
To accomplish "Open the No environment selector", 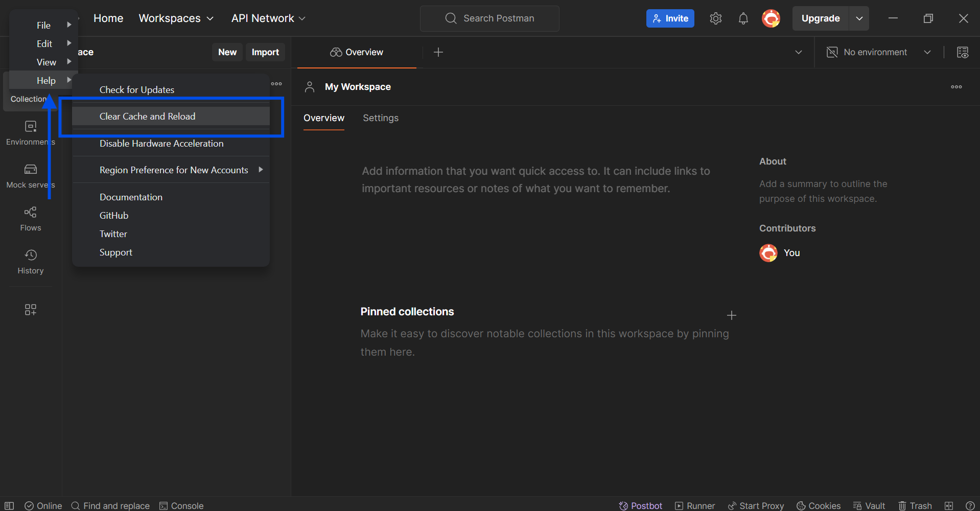I will pyautogui.click(x=879, y=52).
